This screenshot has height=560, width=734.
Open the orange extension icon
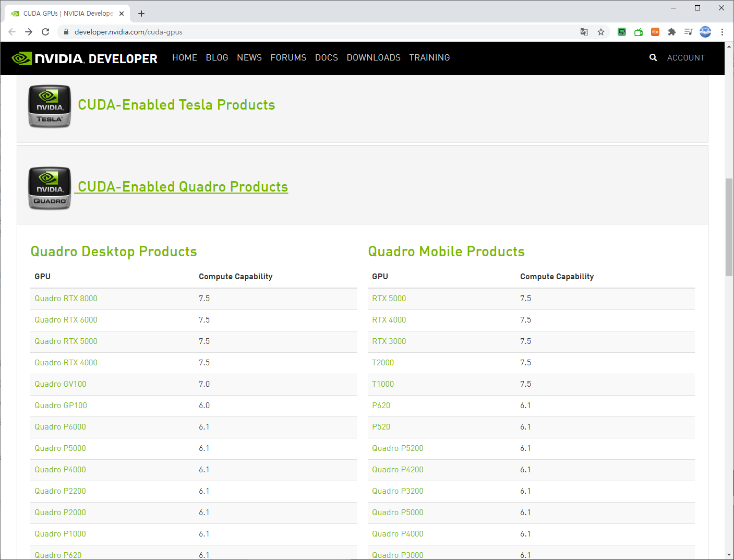655,32
